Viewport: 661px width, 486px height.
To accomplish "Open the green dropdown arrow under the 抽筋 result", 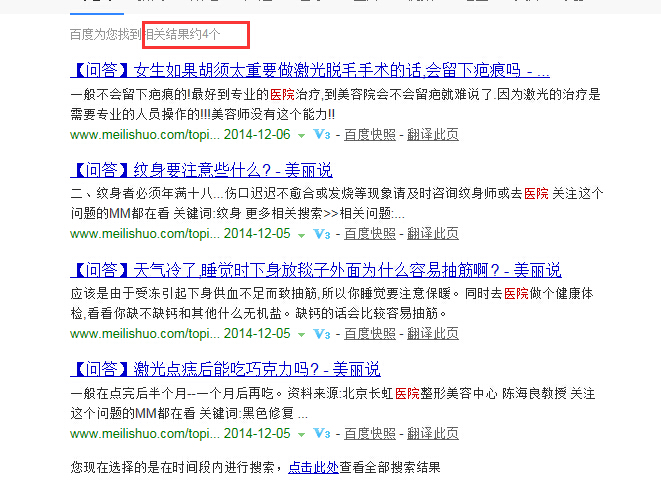I will 301,334.
